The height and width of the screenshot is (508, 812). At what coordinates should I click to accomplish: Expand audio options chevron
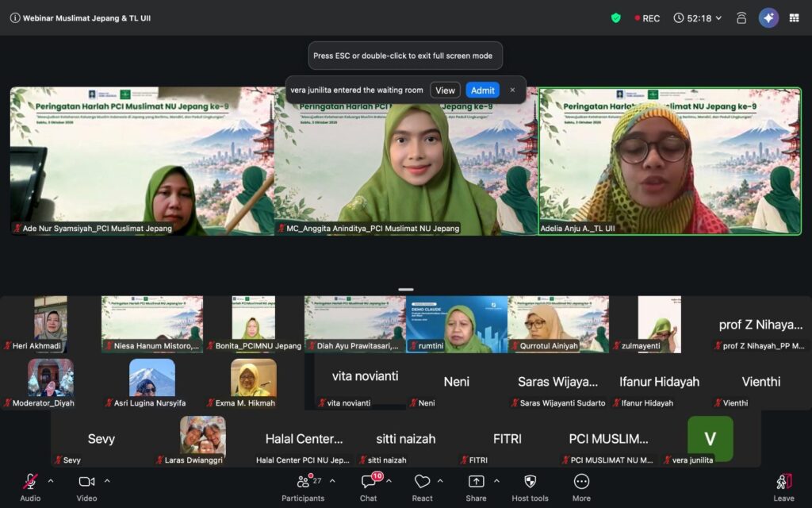(x=51, y=481)
